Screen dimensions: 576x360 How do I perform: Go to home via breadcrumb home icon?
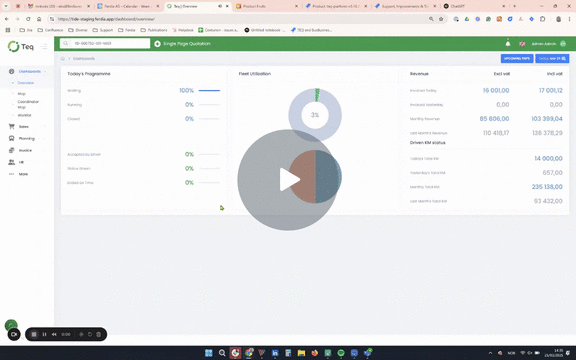(63, 58)
